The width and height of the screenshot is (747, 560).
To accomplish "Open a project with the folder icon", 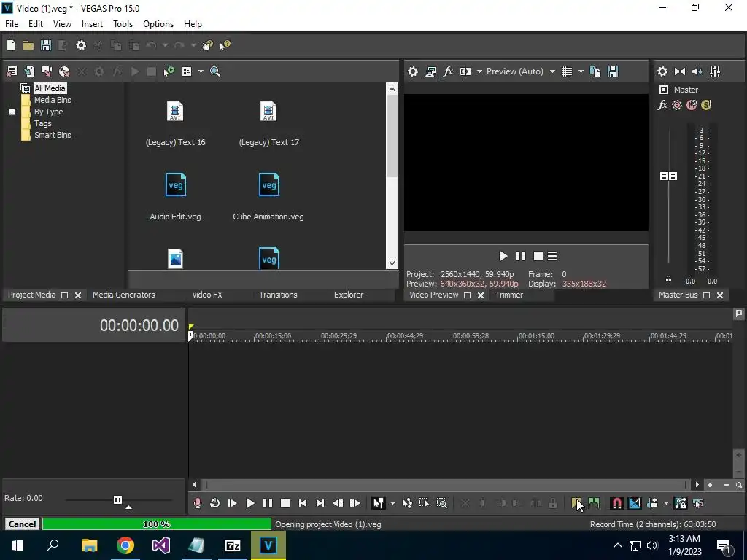I will (28, 45).
